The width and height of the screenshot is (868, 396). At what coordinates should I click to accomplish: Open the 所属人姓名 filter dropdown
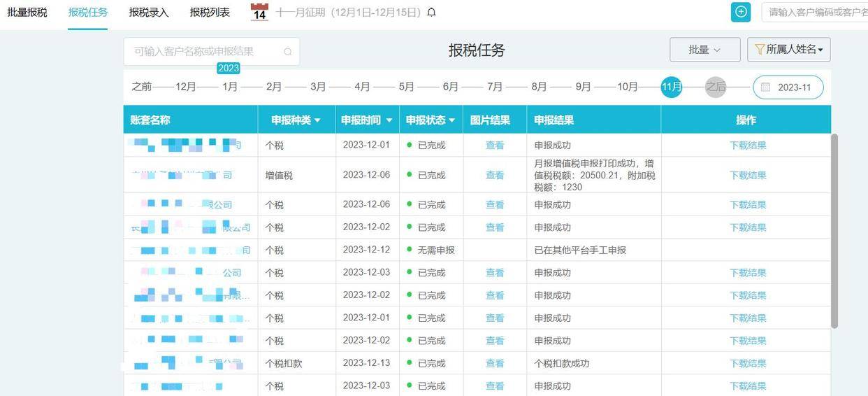pyautogui.click(x=788, y=50)
